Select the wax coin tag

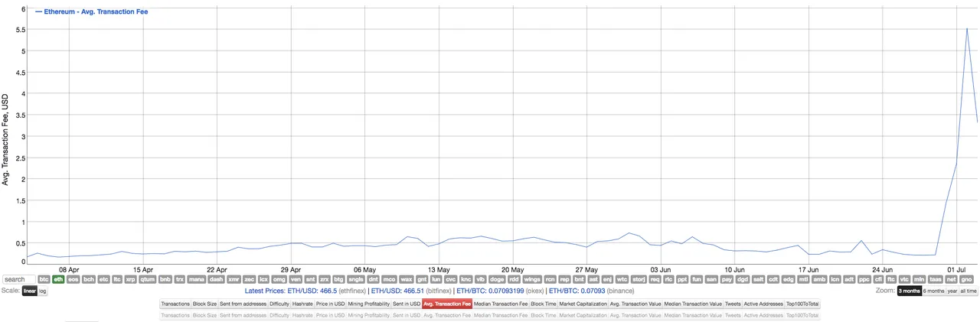pyautogui.click(x=407, y=279)
